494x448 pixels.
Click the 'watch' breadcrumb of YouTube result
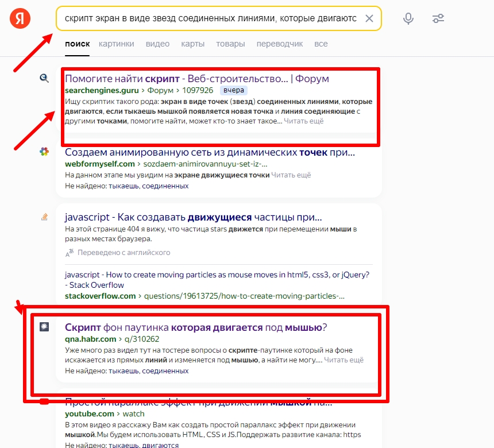[134, 414]
